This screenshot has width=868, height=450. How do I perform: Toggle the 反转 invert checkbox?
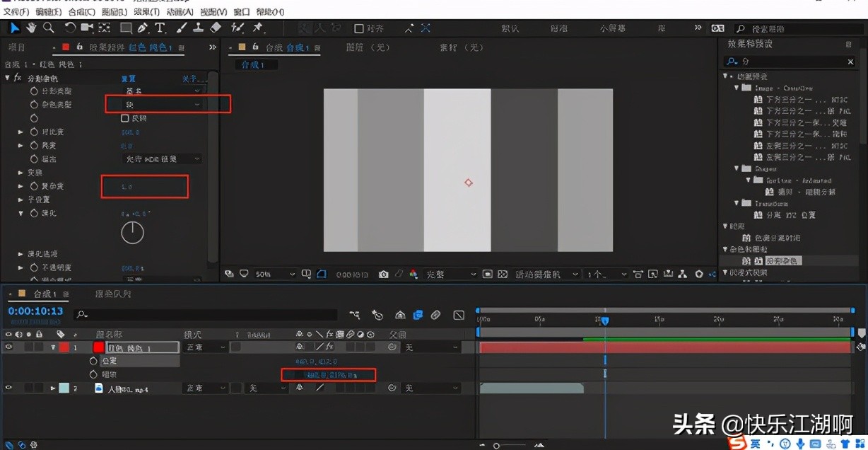pyautogui.click(x=125, y=118)
